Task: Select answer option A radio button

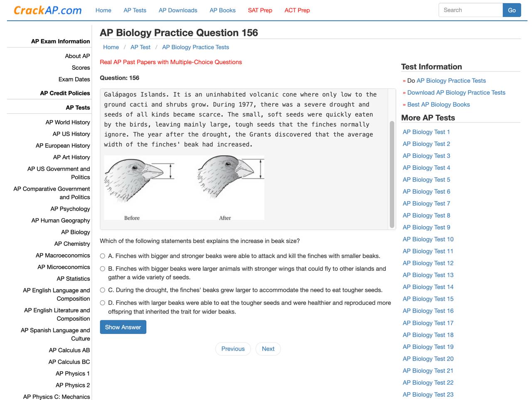Action: 103,256
